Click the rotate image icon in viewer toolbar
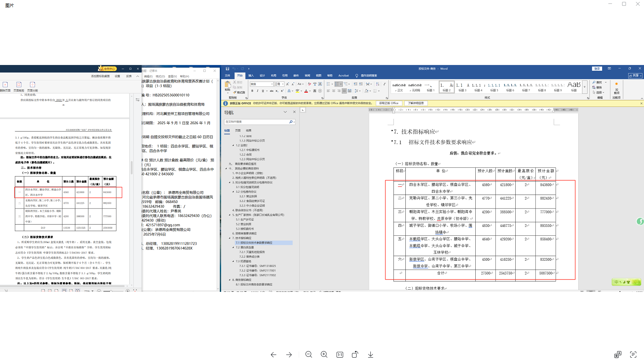The image size is (644, 363). 355,355
